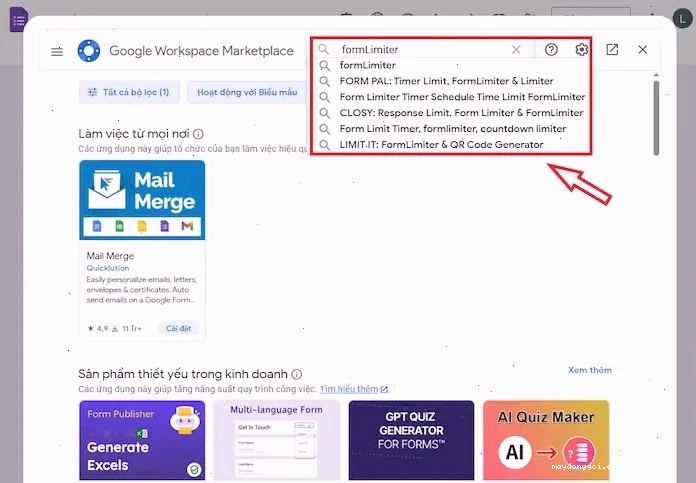Show info for 'Sản phẩm thiết yếu trong kinh doanh'
Screen dimensions: 696x483
(x=297, y=374)
